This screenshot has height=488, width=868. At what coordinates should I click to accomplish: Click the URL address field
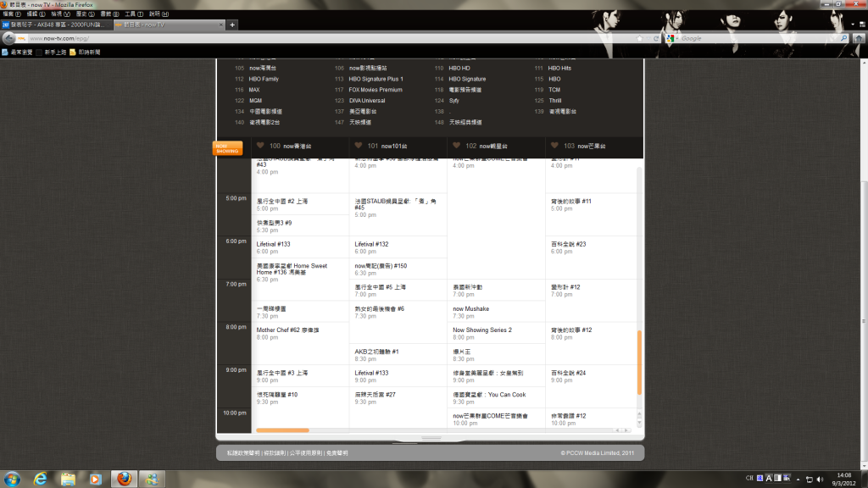[332, 38]
